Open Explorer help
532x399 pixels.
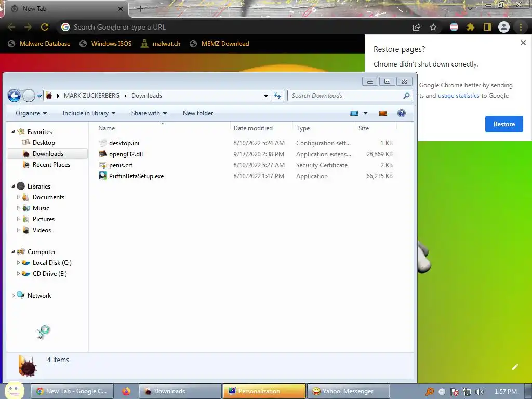(402, 113)
